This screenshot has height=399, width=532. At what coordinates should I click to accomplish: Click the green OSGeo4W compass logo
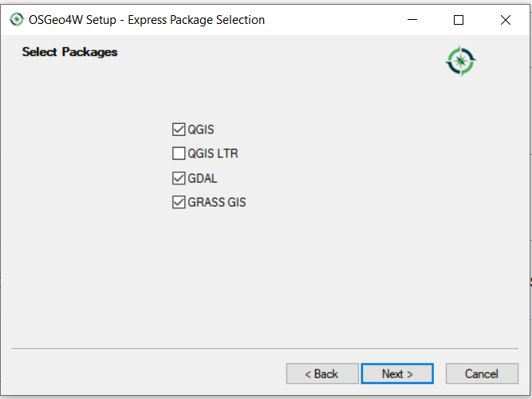click(x=460, y=61)
